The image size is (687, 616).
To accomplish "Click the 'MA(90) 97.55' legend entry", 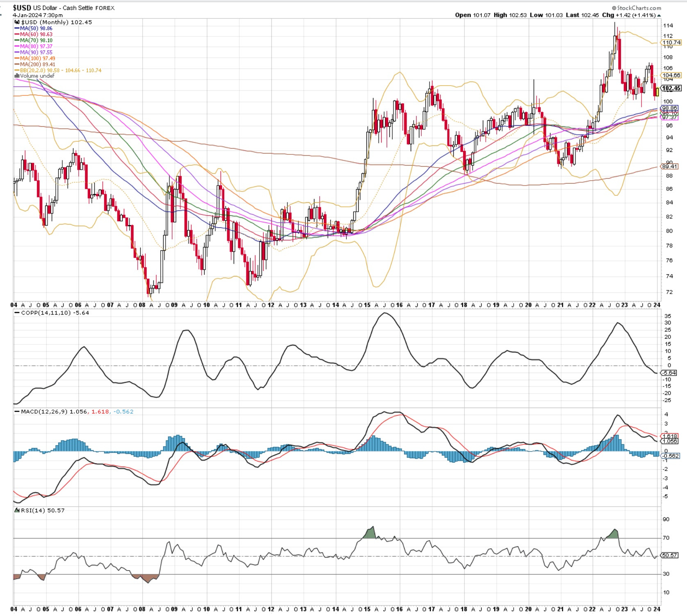I will click(36, 52).
